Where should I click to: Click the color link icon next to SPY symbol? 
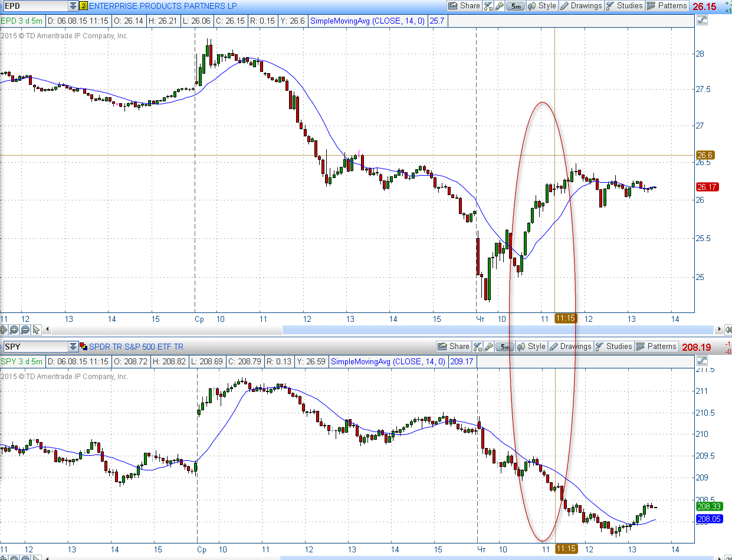coord(83,347)
